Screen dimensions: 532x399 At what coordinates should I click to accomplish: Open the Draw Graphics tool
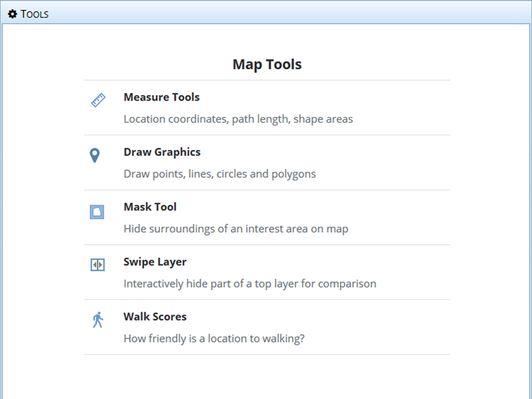[x=162, y=152]
